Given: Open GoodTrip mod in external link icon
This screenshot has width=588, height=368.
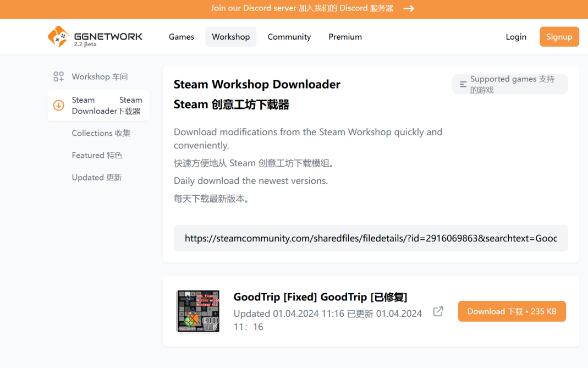Looking at the screenshot, I should [438, 311].
